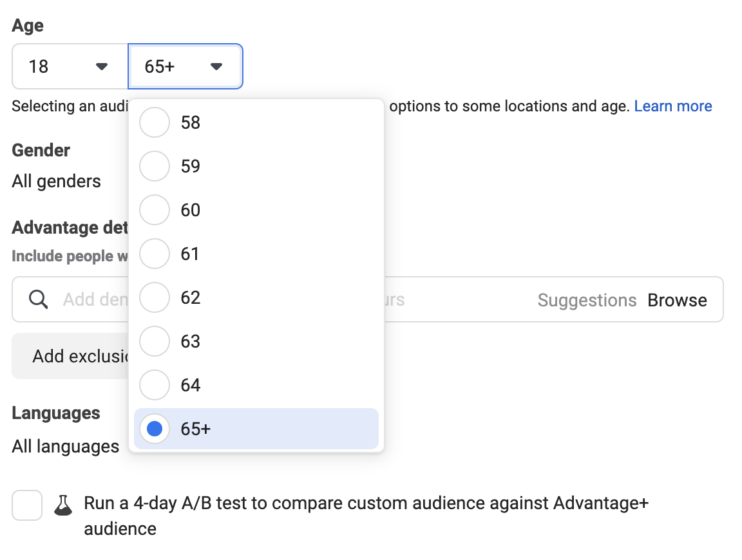Select age 59 in the list
742x560 pixels.
(154, 166)
